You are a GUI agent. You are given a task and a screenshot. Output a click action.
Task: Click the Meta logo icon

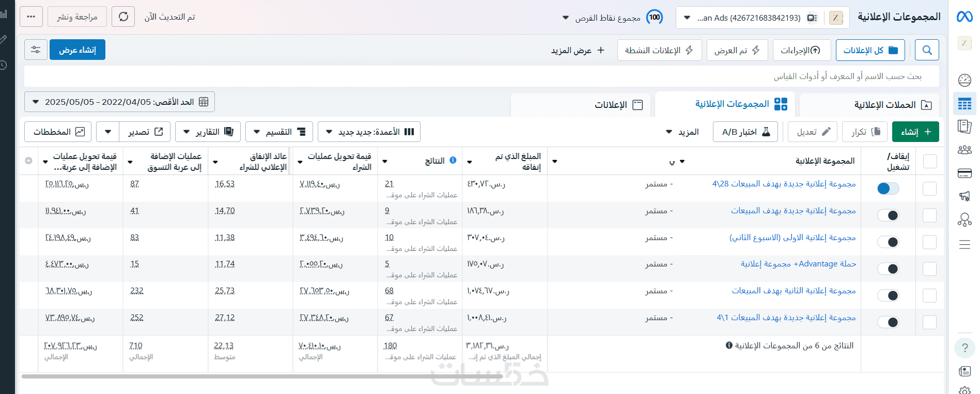point(964,17)
